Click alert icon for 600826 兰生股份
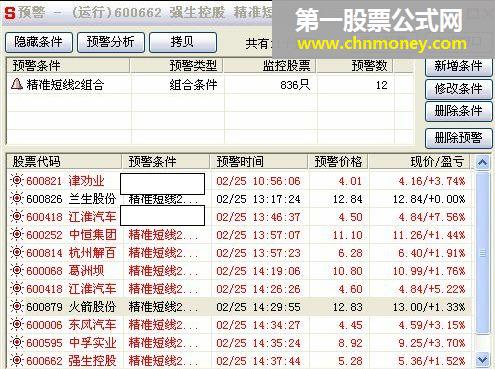 coord(17,199)
